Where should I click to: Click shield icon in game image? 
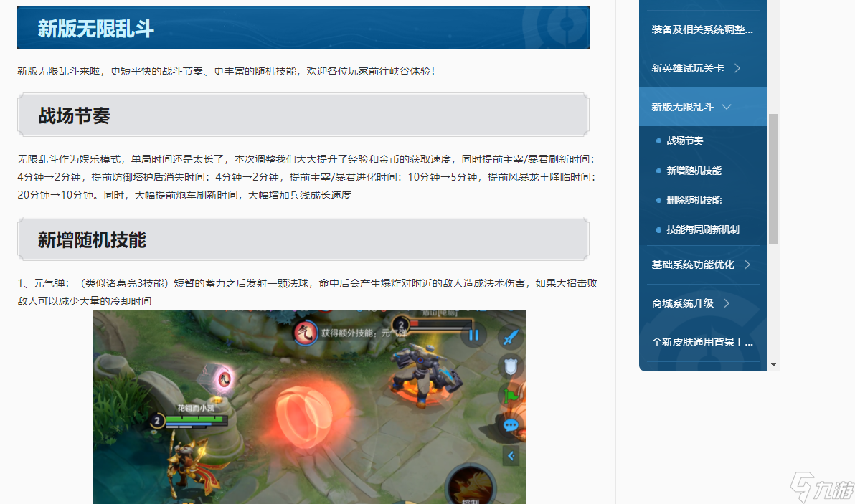[x=511, y=366]
